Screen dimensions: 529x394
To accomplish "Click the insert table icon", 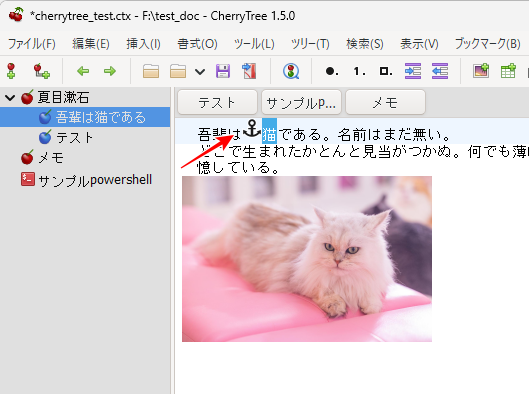I will tap(508, 71).
